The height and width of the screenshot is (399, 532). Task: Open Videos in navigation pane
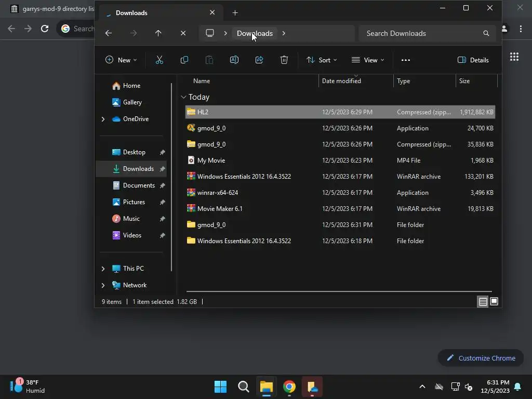[x=132, y=235]
